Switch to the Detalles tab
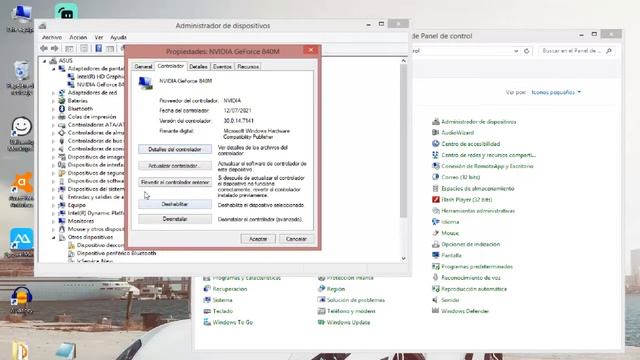This screenshot has height=360, width=640. tap(199, 67)
